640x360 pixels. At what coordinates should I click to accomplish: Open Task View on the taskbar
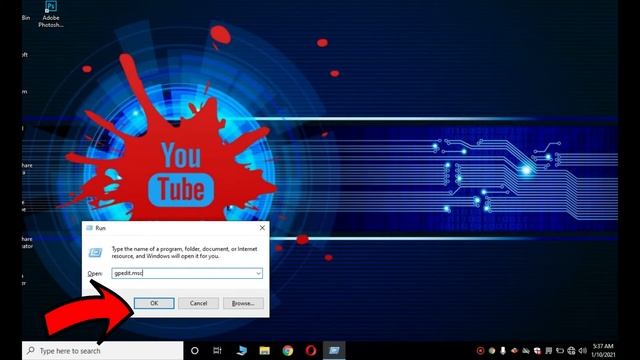pos(218,351)
